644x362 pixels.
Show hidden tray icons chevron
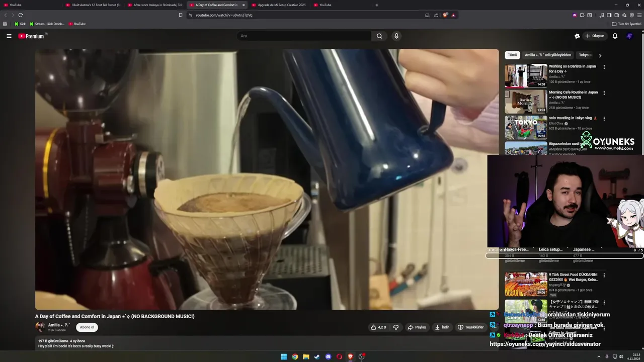(x=599, y=357)
